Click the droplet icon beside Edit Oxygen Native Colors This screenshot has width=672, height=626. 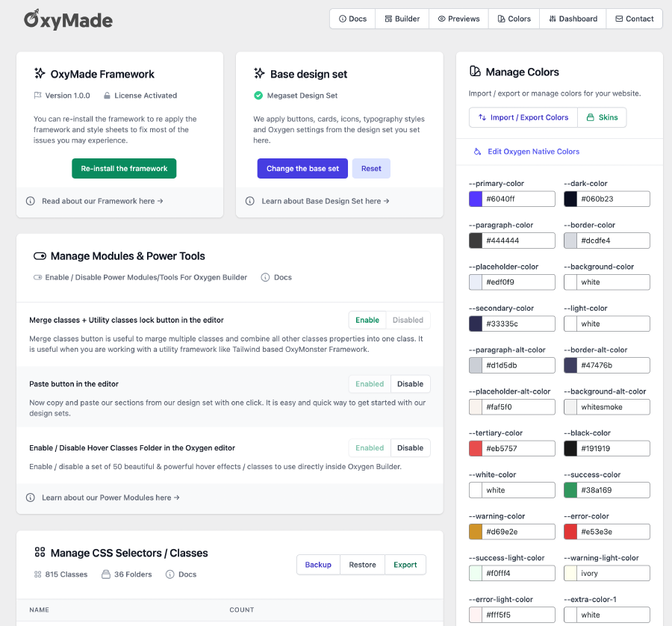point(477,152)
